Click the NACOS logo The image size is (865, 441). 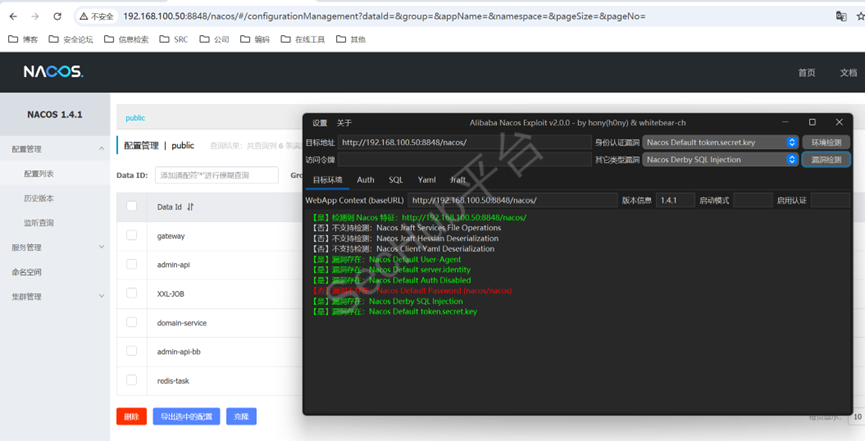click(x=53, y=71)
